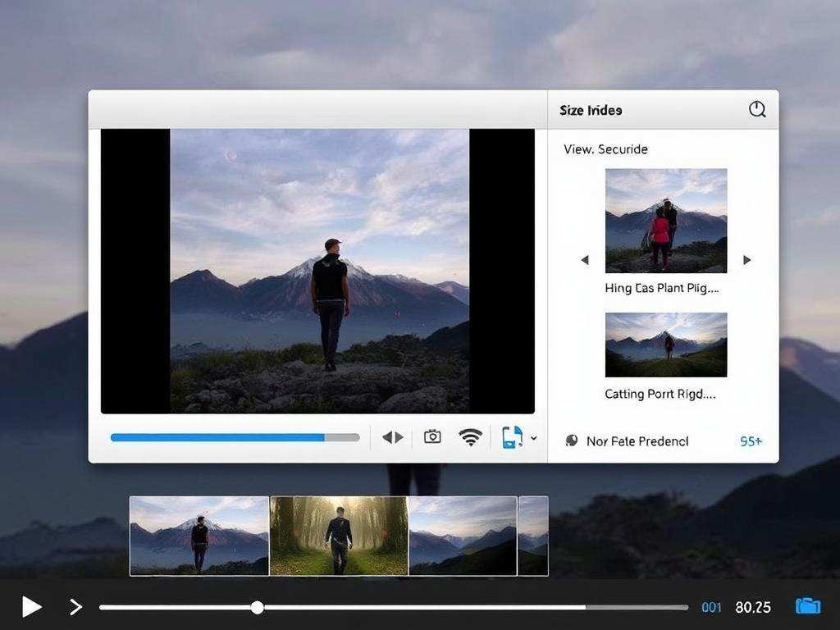Click the blue progress bar in preview window

[x=235, y=438]
